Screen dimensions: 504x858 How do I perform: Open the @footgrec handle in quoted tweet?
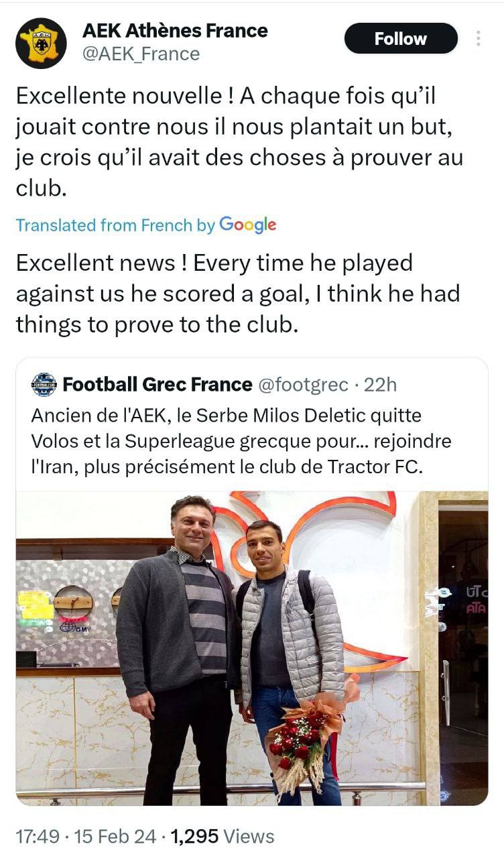pos(303,385)
